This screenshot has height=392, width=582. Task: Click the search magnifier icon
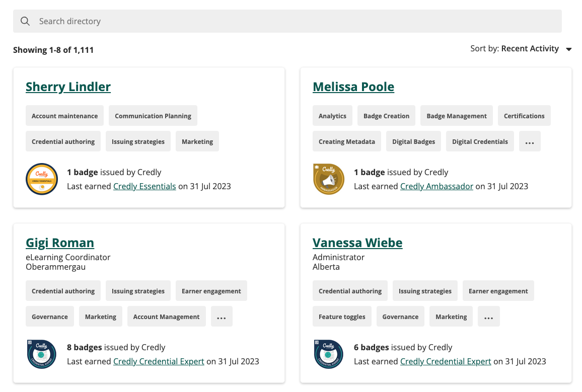coord(25,21)
